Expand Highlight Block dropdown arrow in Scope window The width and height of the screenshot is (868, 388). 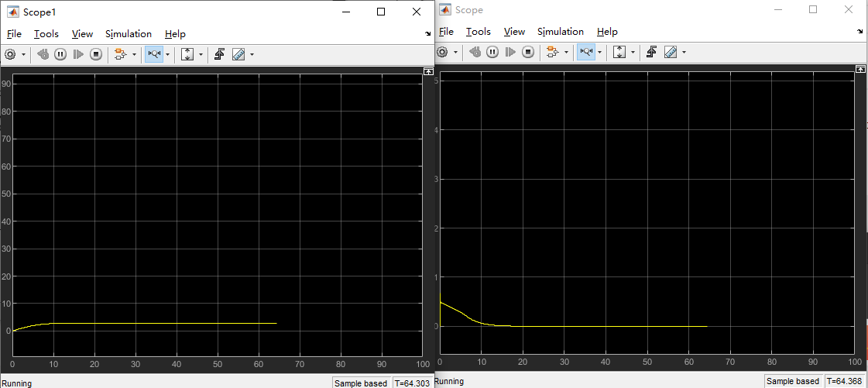coord(566,52)
